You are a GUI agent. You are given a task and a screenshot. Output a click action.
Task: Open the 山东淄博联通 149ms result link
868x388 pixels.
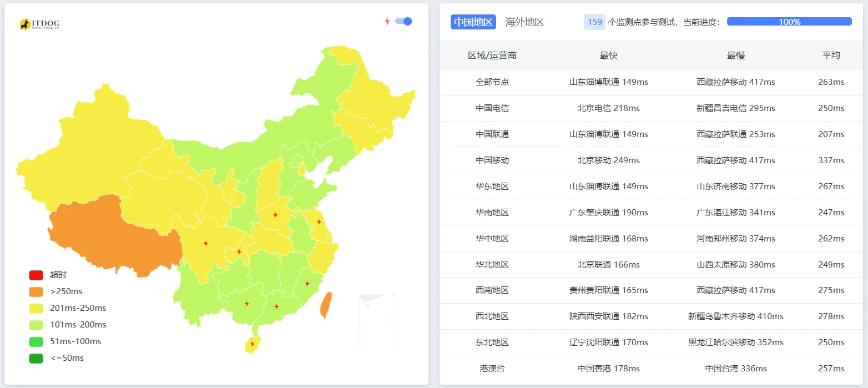pyautogui.click(x=609, y=82)
